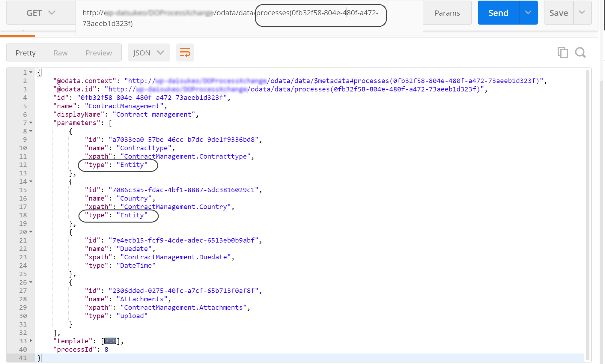Click the Country id value 7086c3a5

[x=183, y=190]
